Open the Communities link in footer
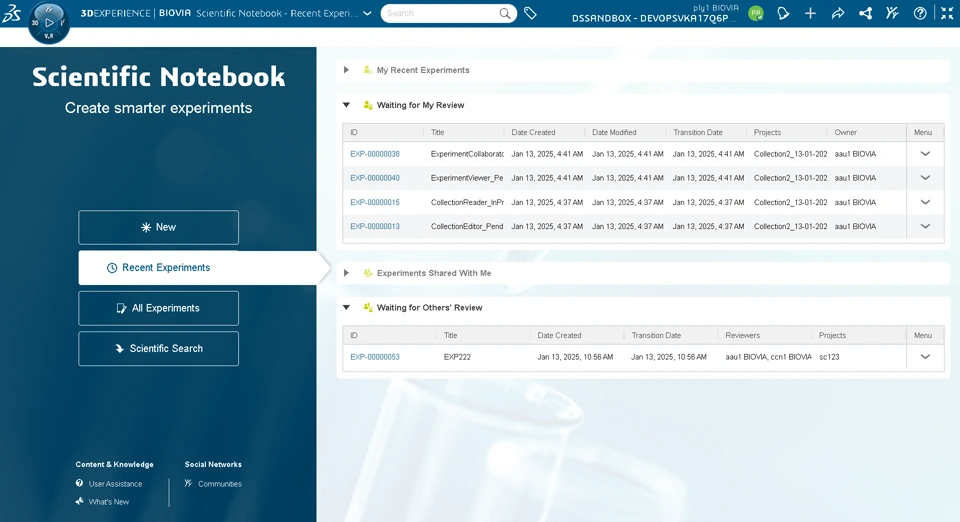The width and height of the screenshot is (960, 522). tap(220, 483)
